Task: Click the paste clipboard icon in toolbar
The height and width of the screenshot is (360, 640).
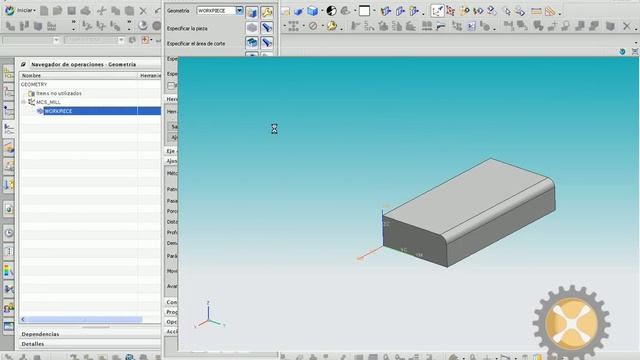Action: pyautogui.click(x=129, y=11)
